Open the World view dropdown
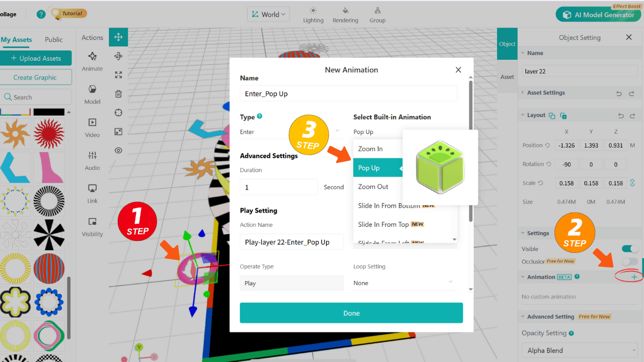Image resolution: width=644 pixels, height=362 pixels. click(x=268, y=14)
